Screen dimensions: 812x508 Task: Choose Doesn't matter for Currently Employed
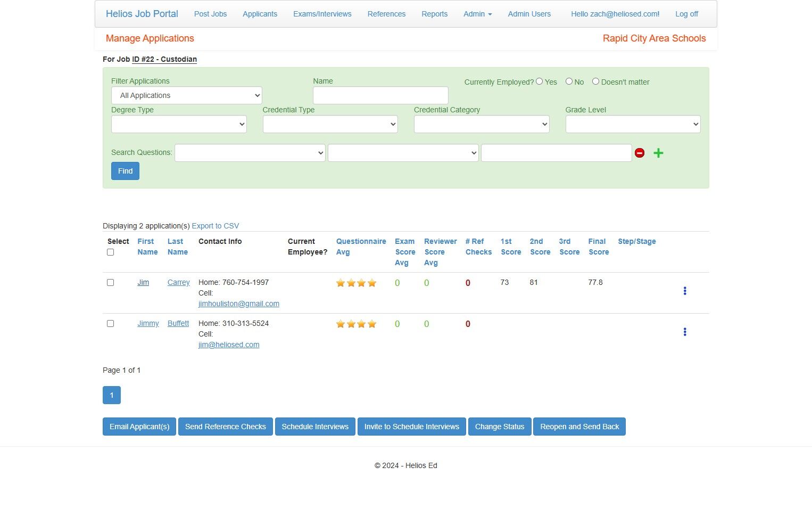pyautogui.click(x=595, y=81)
